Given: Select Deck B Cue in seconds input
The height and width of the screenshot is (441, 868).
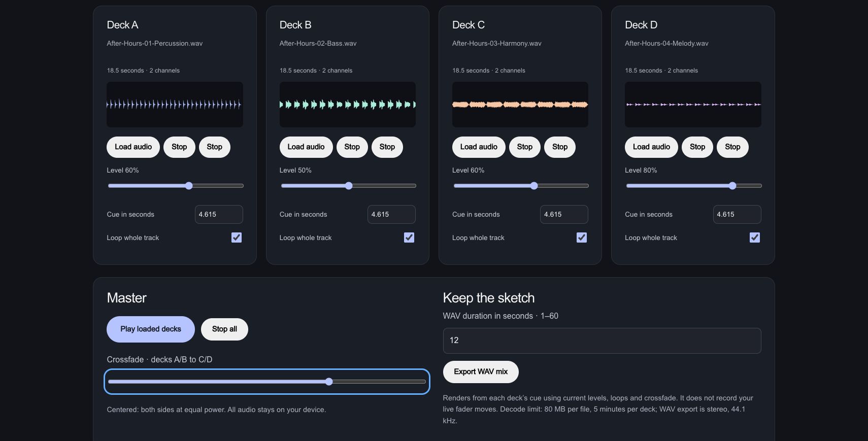Looking at the screenshot, I should [x=391, y=215].
